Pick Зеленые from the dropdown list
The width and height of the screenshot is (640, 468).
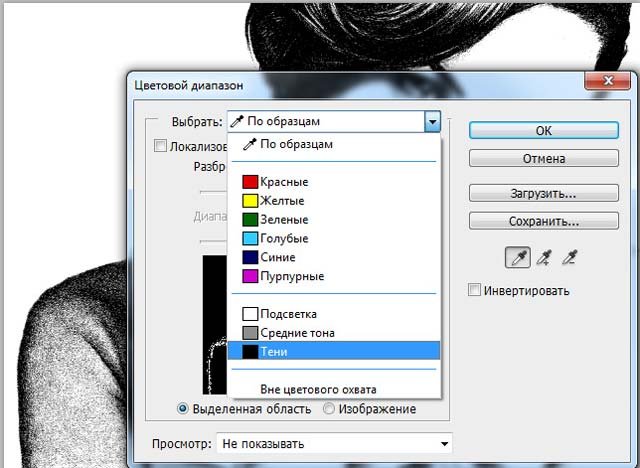coord(283,220)
